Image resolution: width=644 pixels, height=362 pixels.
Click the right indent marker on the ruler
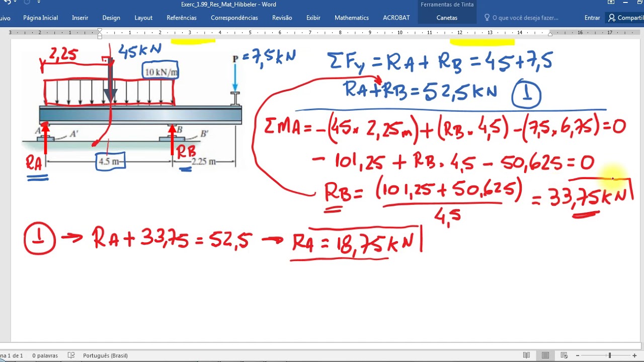(x=550, y=34)
